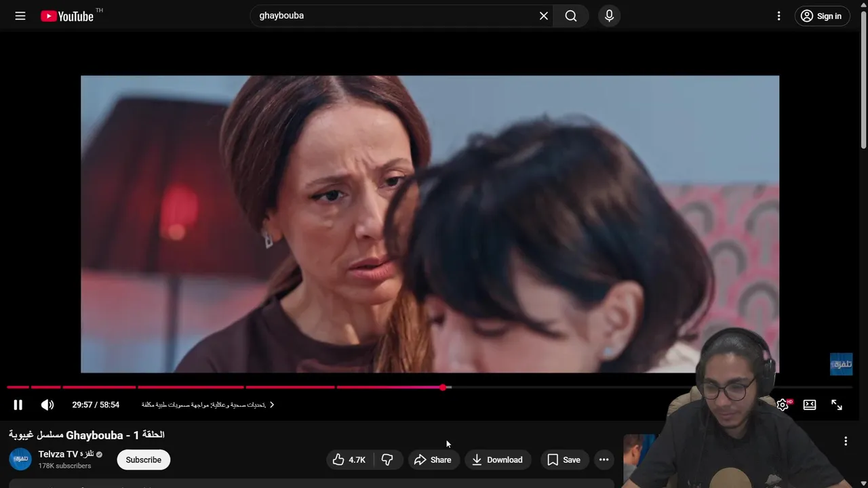Click the Telvza channel watermark on video
Viewport: 868px width, 488px height.
pyautogui.click(x=841, y=364)
